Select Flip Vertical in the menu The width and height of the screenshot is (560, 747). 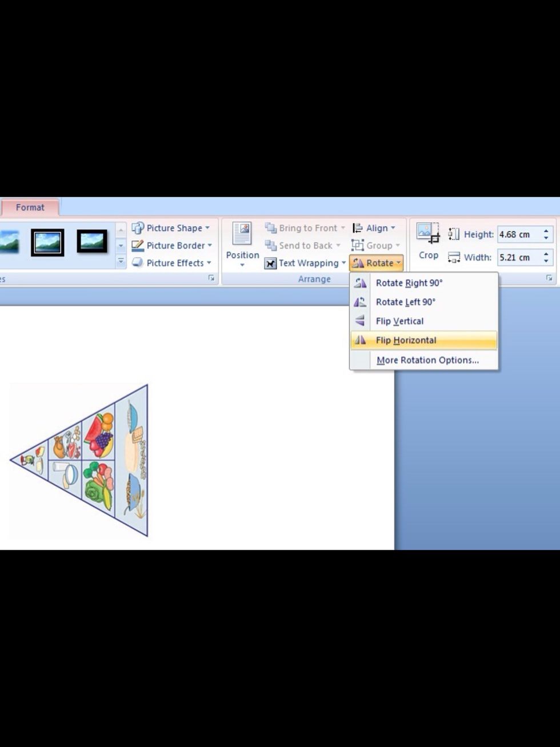[399, 321]
